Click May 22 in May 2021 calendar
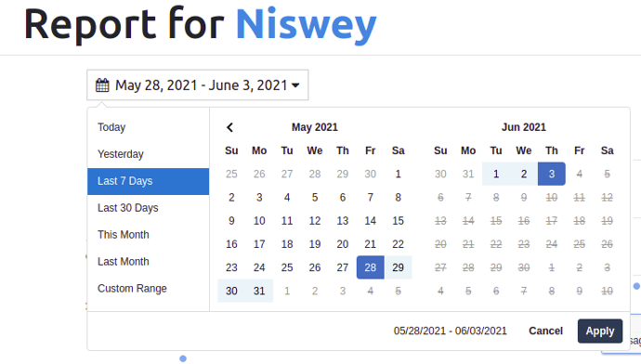 tap(399, 244)
